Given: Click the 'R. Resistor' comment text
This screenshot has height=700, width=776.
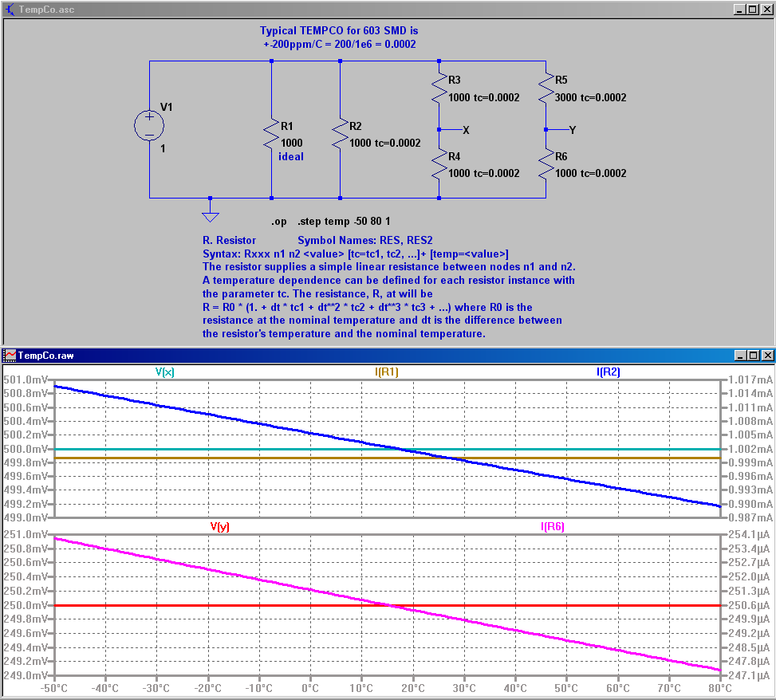Looking at the screenshot, I should tap(229, 241).
